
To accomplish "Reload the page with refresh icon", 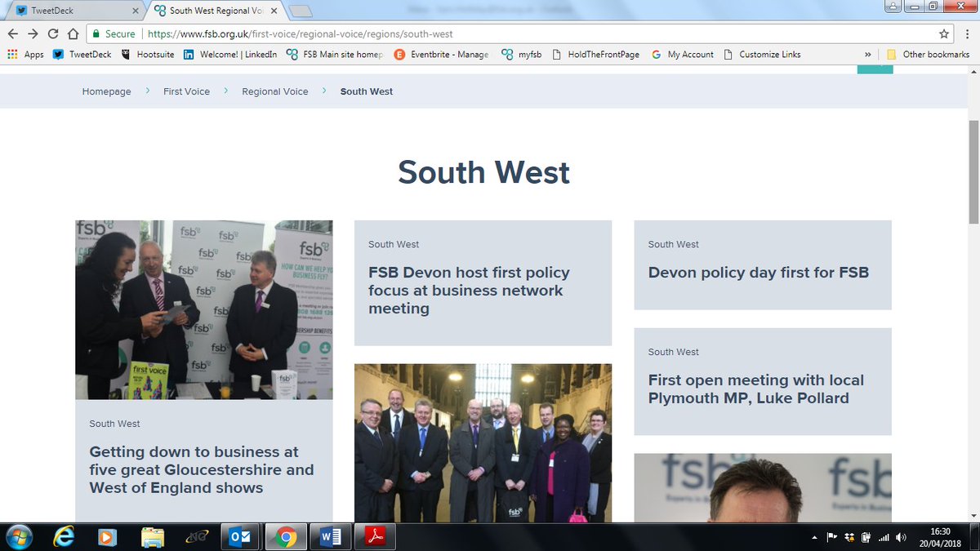I will tap(53, 34).
